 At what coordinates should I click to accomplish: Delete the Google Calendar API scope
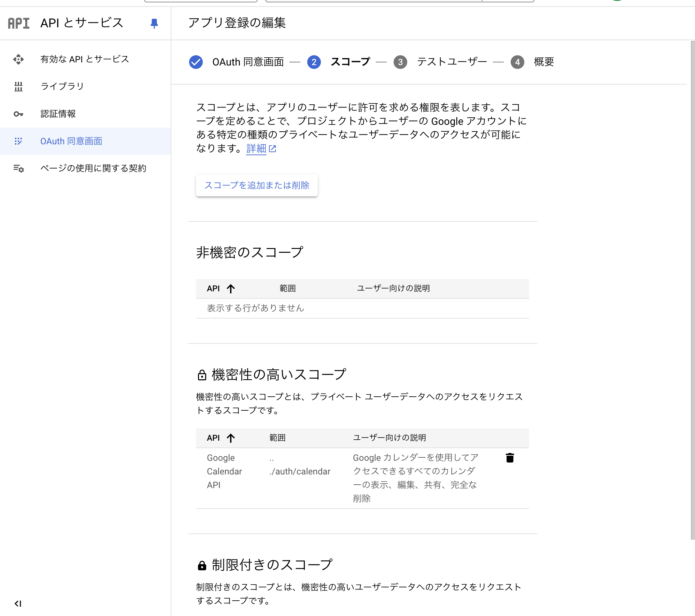click(x=510, y=458)
